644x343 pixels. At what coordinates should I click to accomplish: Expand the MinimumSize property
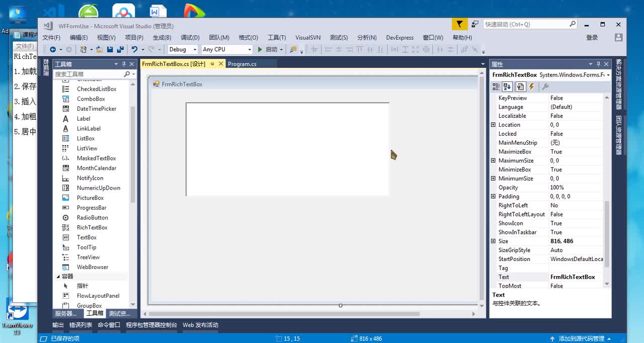(x=493, y=179)
